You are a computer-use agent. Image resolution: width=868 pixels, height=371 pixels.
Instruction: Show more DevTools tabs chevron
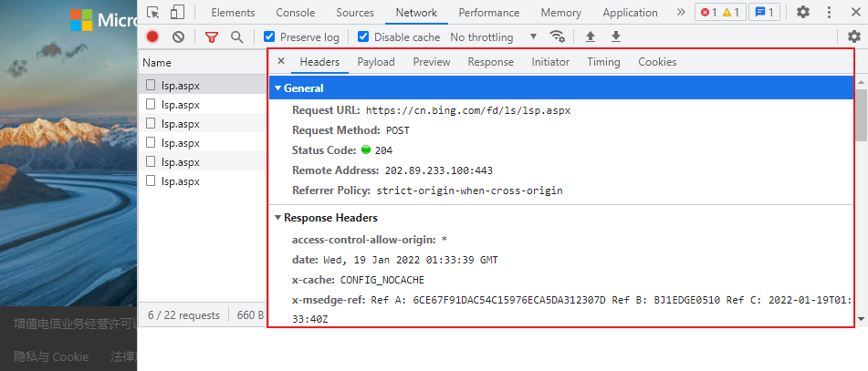click(x=681, y=13)
